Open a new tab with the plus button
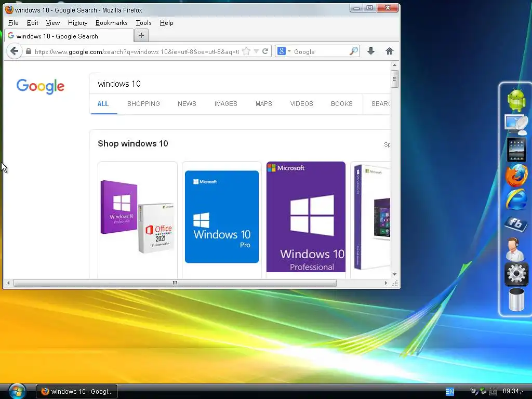The height and width of the screenshot is (399, 532). click(x=141, y=35)
